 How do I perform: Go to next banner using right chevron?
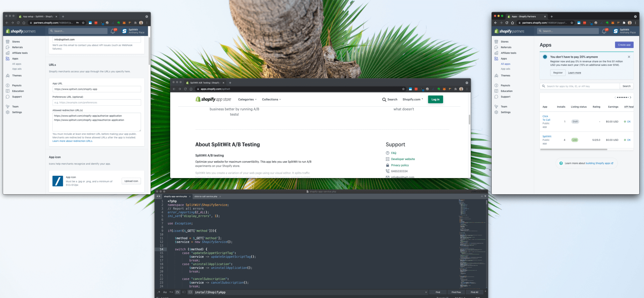[x=630, y=98]
